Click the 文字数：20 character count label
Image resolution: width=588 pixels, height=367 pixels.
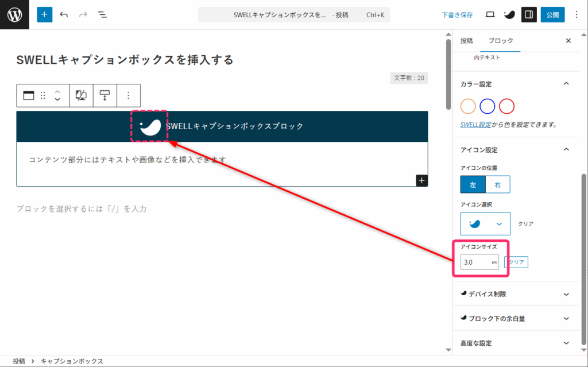[x=409, y=78]
